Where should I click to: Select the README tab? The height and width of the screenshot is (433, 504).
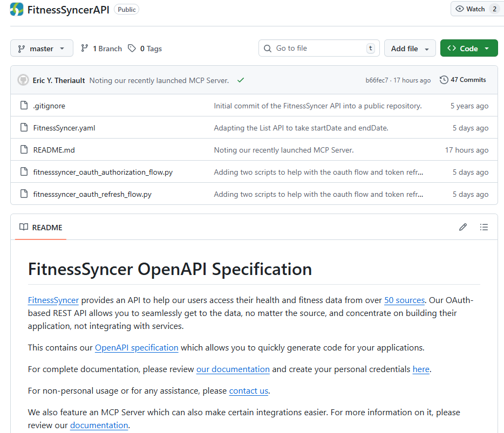[41, 228]
